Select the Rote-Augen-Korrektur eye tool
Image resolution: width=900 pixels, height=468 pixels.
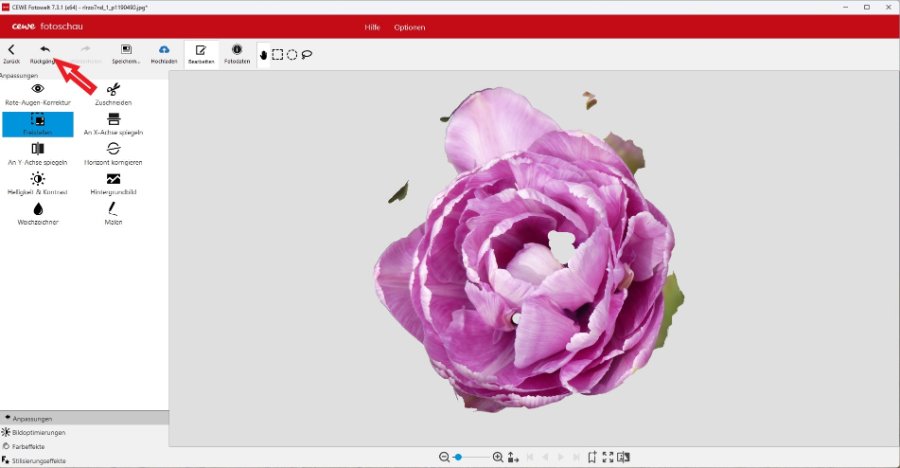coord(38,93)
